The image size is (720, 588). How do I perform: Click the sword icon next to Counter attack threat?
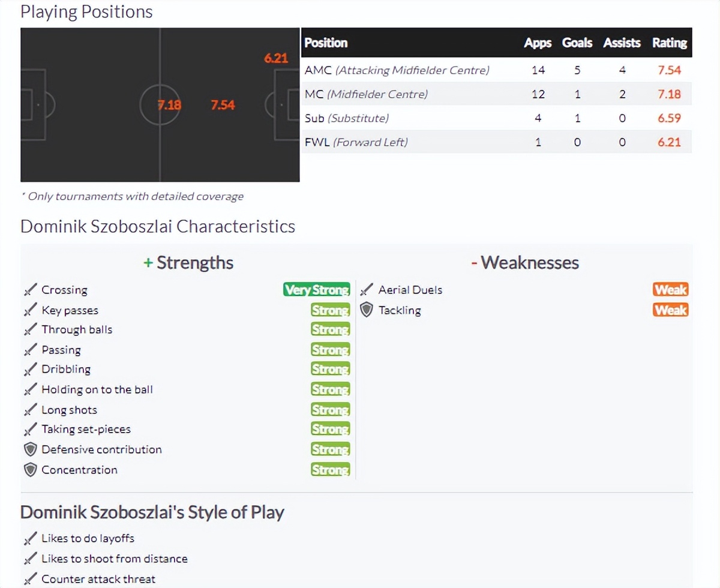30,579
